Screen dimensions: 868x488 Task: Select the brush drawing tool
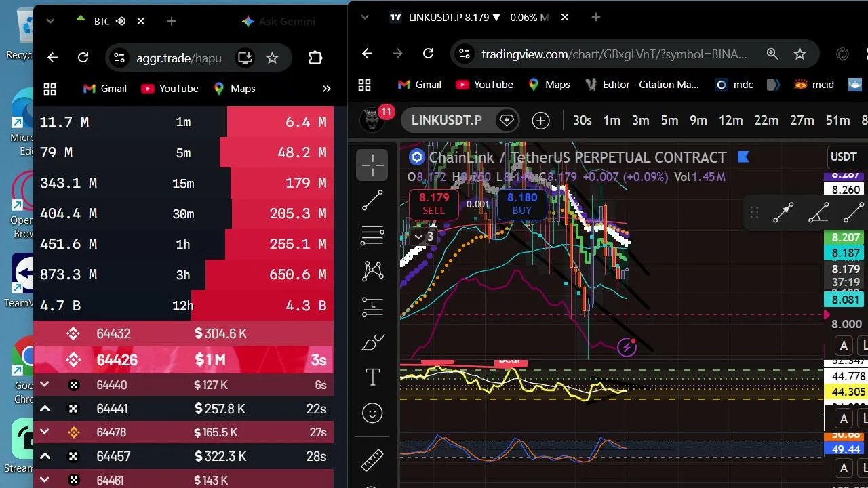[x=372, y=343]
